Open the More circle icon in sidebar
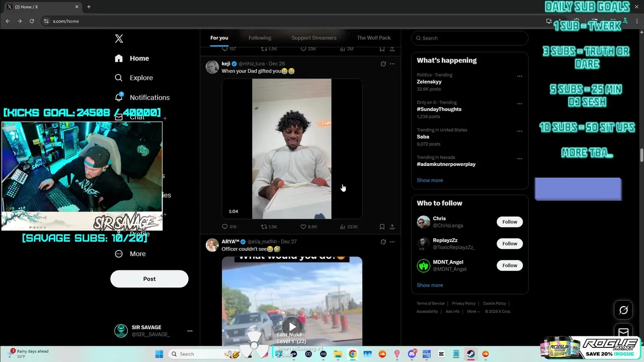This screenshot has width=644, height=362. [x=119, y=254]
